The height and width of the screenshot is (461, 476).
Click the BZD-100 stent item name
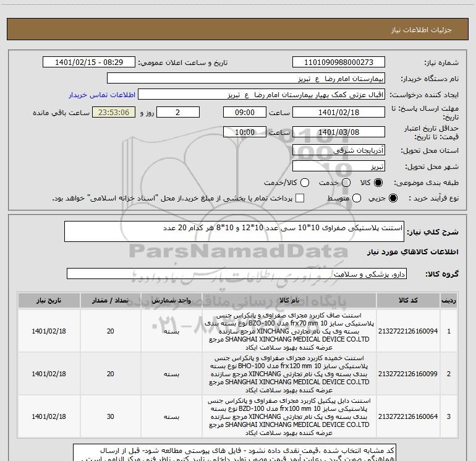click(x=289, y=416)
